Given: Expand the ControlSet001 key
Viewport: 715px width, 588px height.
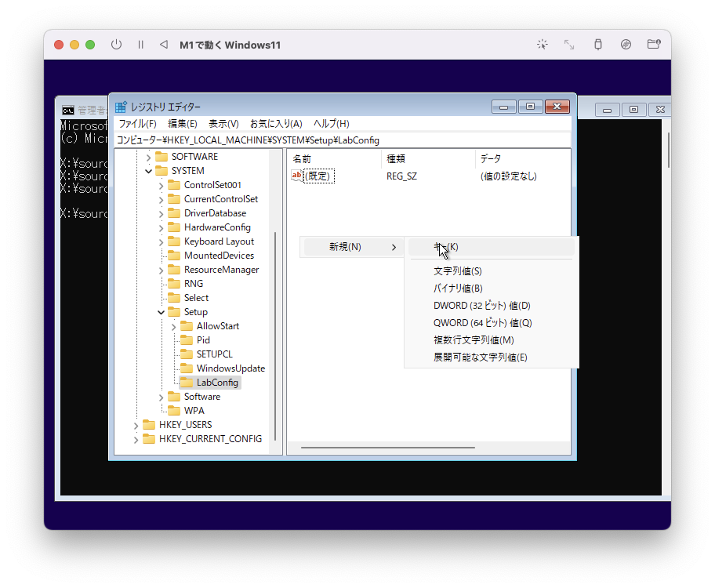Looking at the screenshot, I should tap(161, 186).
